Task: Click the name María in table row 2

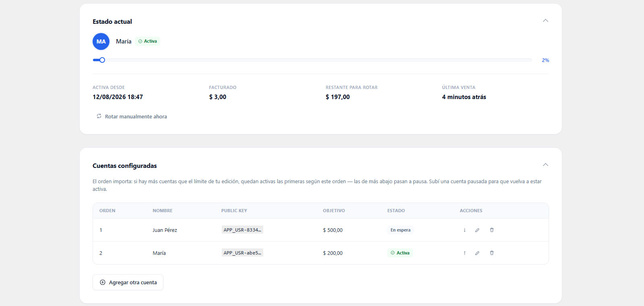Action: [x=159, y=253]
